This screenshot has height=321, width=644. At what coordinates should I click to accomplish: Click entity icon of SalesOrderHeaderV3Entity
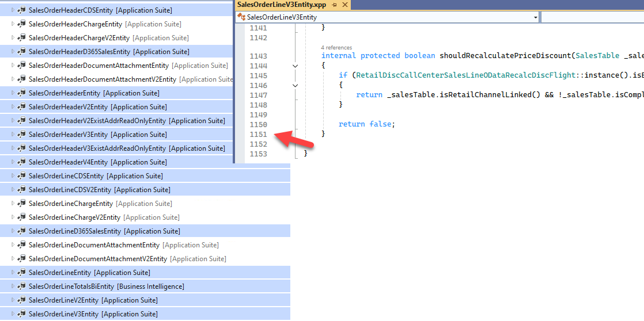tap(22, 134)
